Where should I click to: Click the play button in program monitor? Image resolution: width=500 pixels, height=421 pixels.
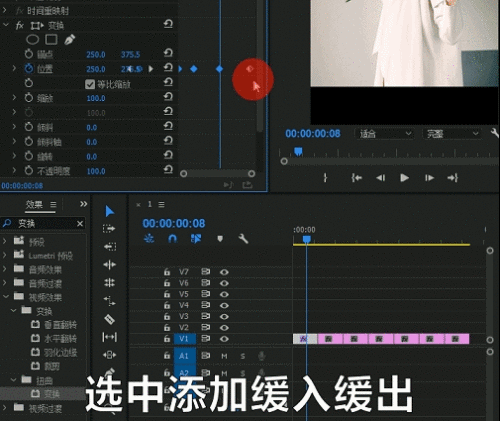404,178
